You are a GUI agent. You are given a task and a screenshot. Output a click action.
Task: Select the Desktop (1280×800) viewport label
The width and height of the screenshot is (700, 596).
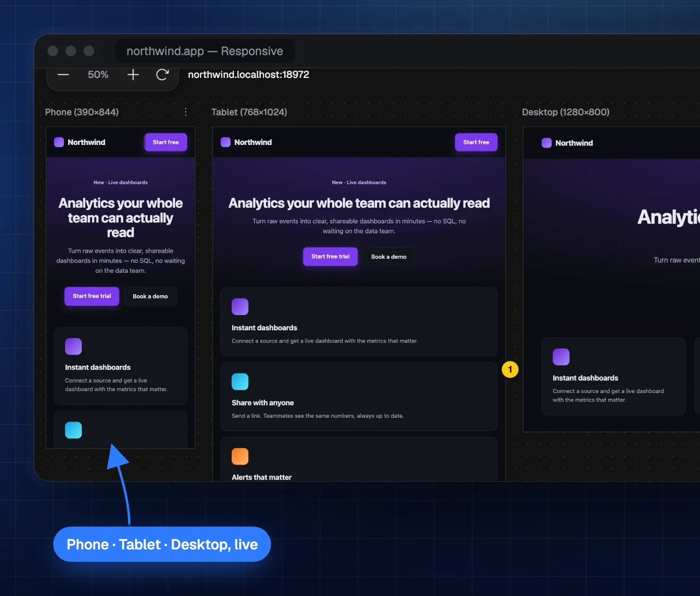(566, 112)
